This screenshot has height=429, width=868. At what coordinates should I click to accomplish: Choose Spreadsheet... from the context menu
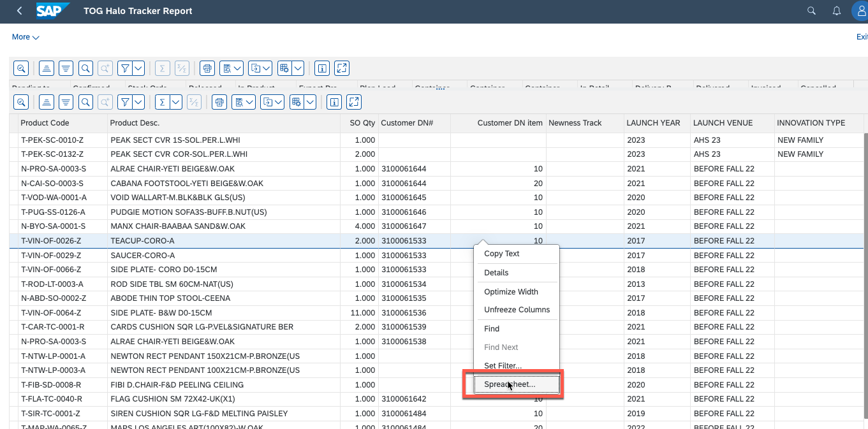click(x=510, y=384)
